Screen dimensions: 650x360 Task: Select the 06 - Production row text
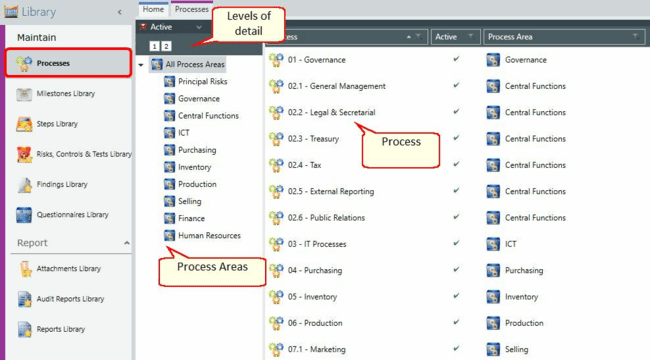click(x=315, y=323)
